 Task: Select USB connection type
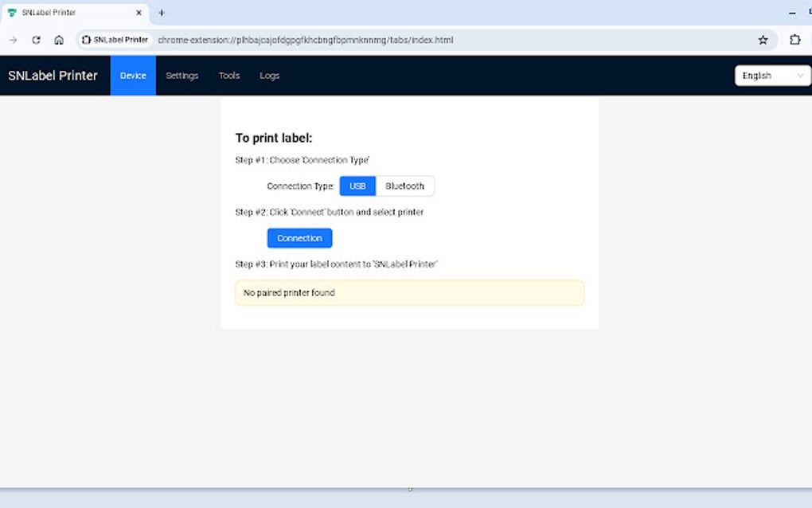pos(357,186)
